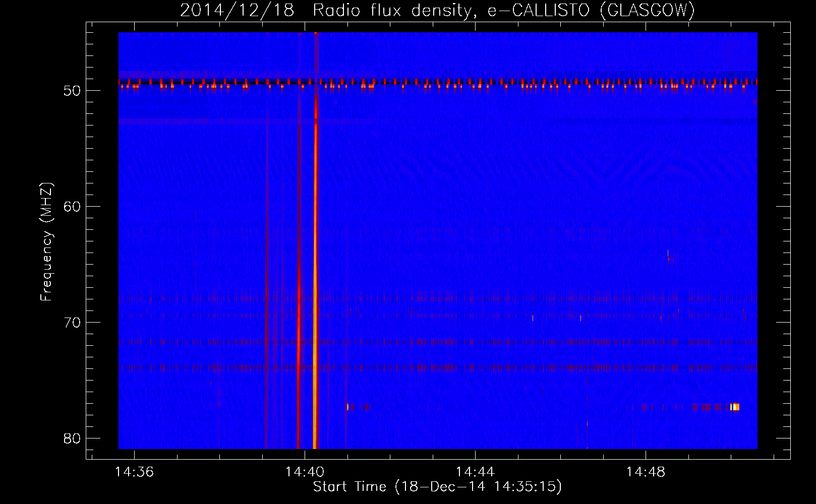Click the frequency tick label '60'
The width and height of the screenshot is (816, 504).
pos(72,207)
